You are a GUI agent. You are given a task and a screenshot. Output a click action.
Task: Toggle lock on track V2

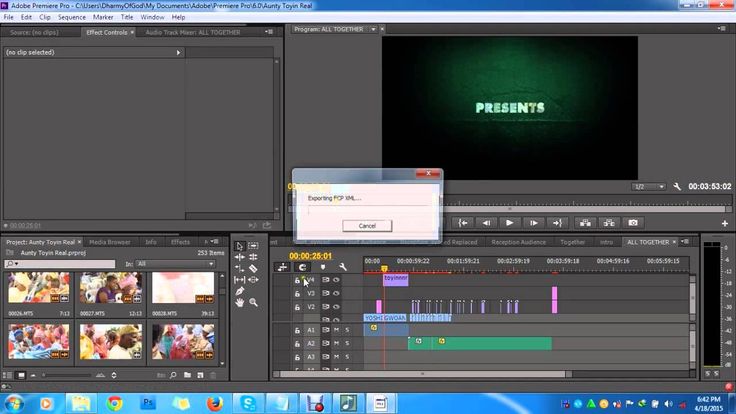297,307
